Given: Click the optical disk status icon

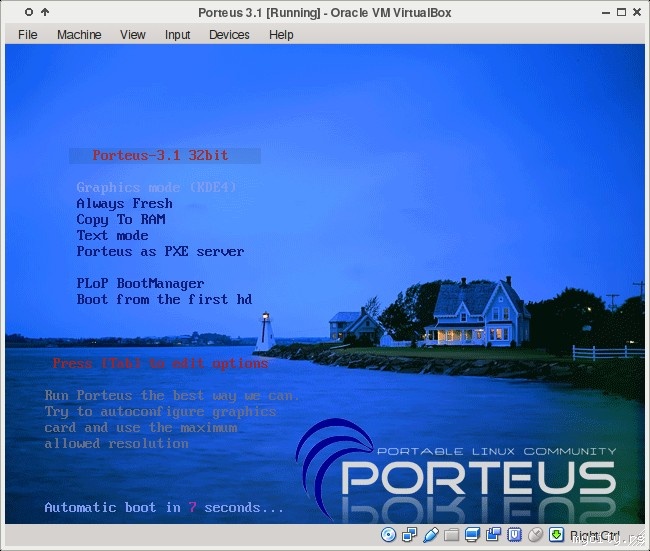Looking at the screenshot, I should [x=388, y=535].
